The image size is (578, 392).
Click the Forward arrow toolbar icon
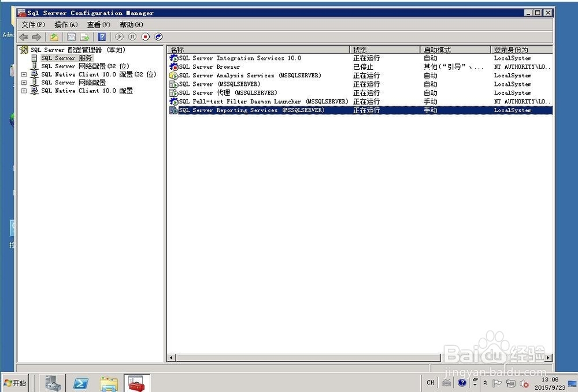pos(36,37)
